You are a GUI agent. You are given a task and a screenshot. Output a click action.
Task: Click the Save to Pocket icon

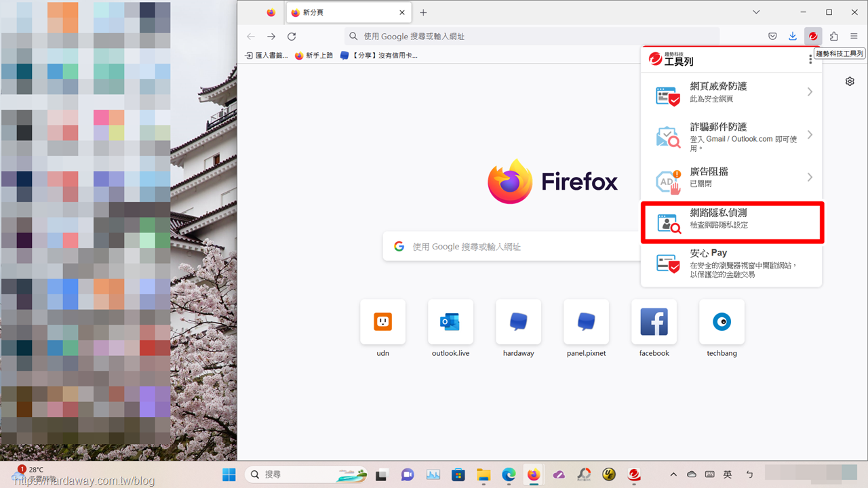pos(772,37)
